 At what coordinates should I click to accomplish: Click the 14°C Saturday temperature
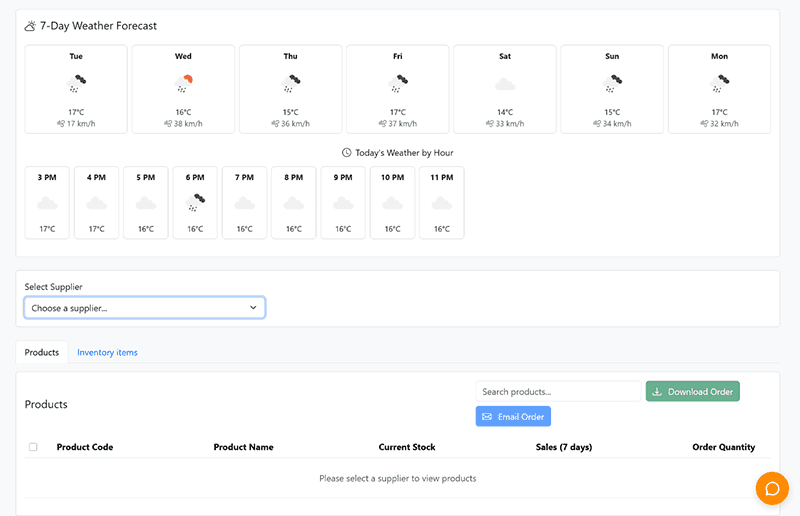505,112
